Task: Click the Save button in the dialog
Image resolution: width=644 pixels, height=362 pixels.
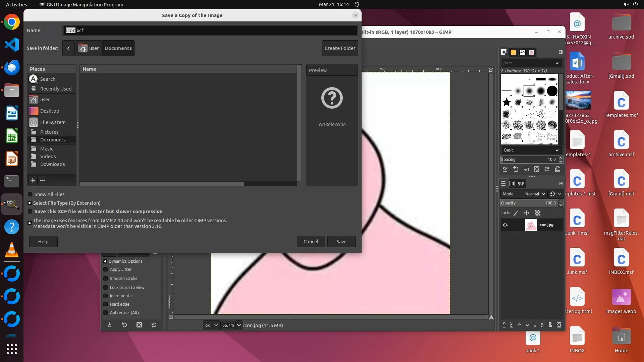Action: pos(341,242)
